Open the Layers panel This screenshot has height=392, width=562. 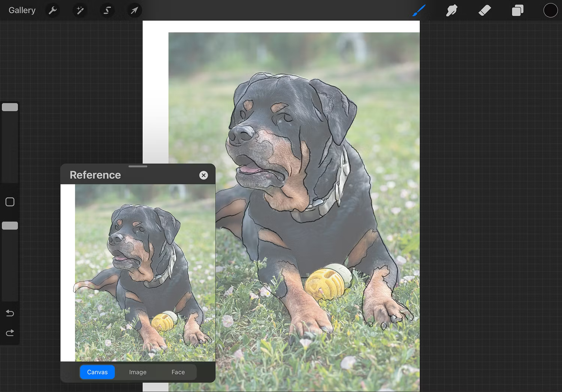(517, 10)
